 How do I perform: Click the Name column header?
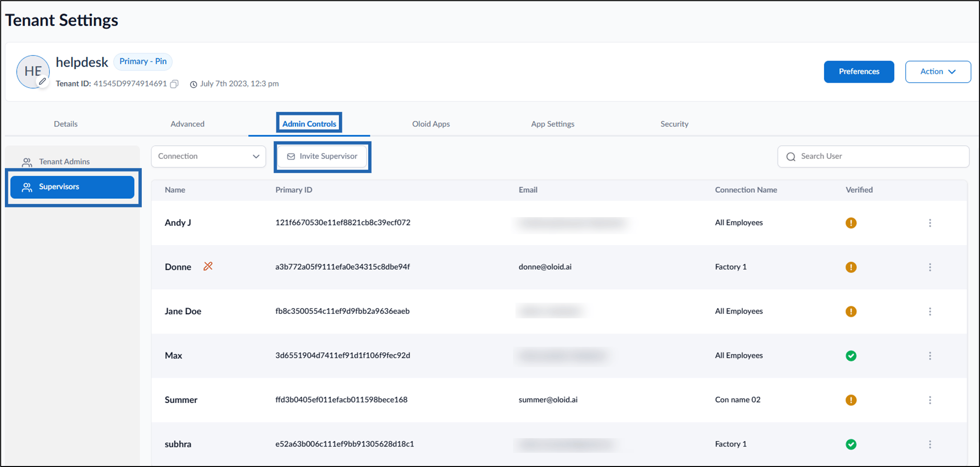click(x=175, y=190)
